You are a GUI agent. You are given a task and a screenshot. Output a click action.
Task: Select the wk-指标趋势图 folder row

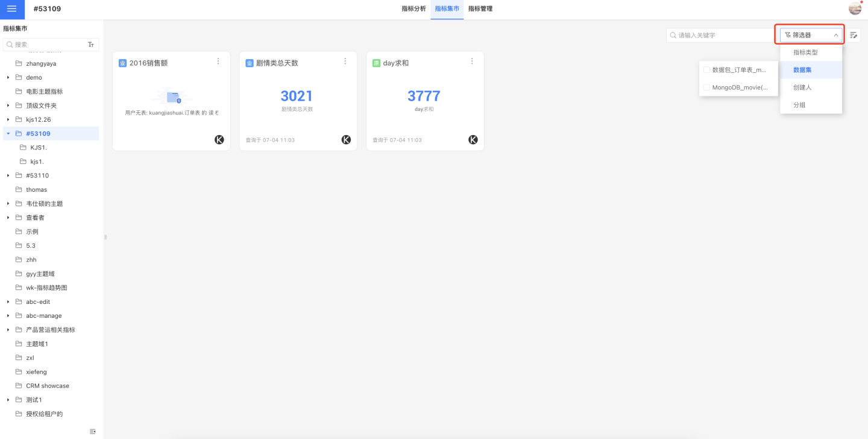tap(51, 288)
